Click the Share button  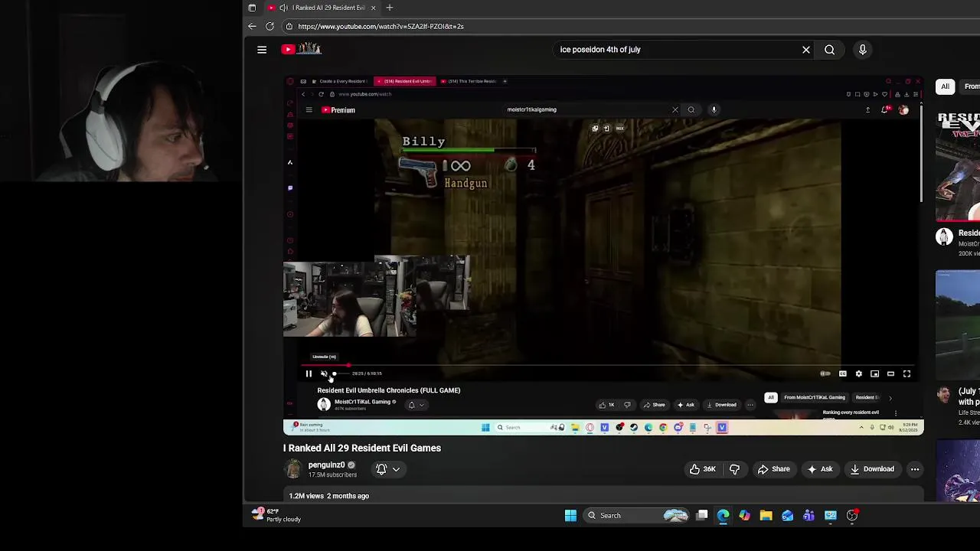pos(773,469)
